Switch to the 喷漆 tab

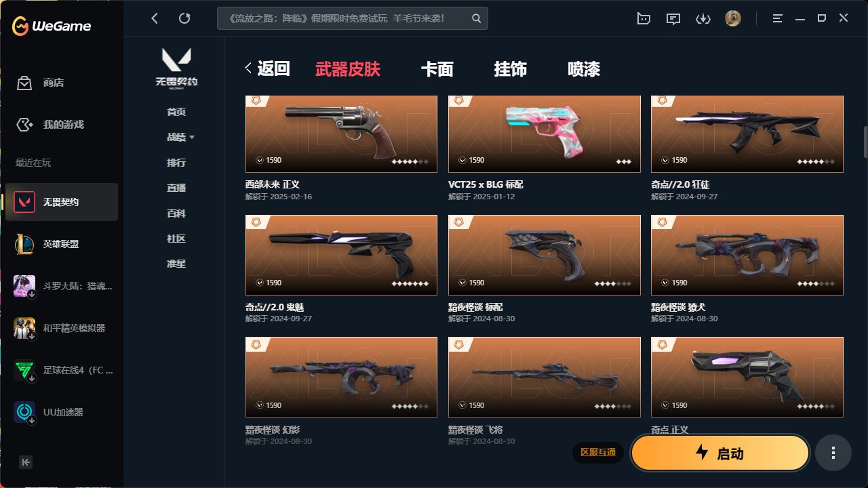[x=584, y=69]
